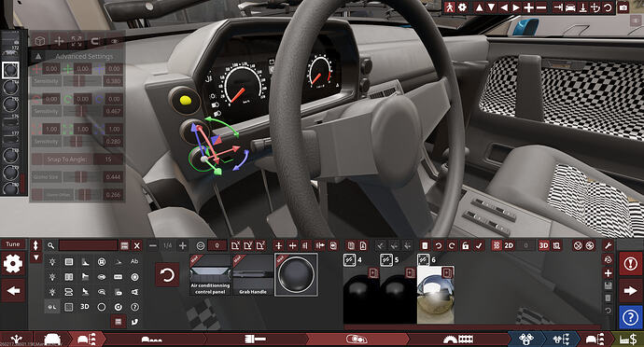The height and width of the screenshot is (347, 644).
Task: Click the copy icon on material 4
Action: (x=373, y=272)
